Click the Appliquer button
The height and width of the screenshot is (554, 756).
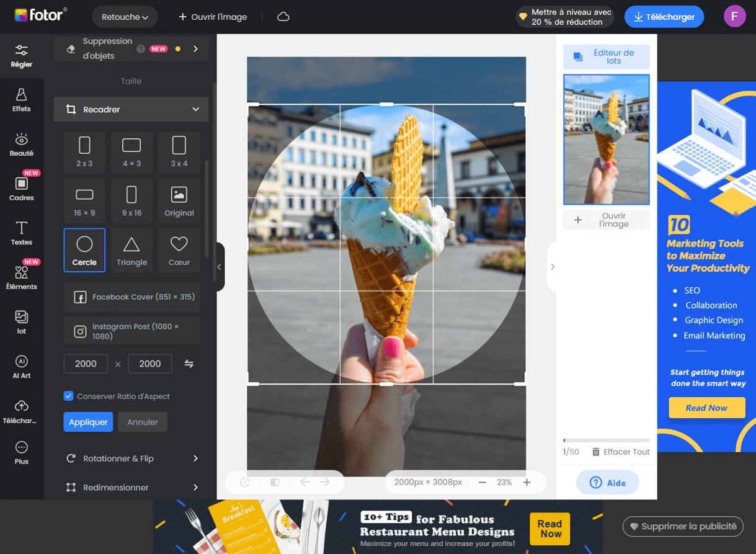coord(88,421)
